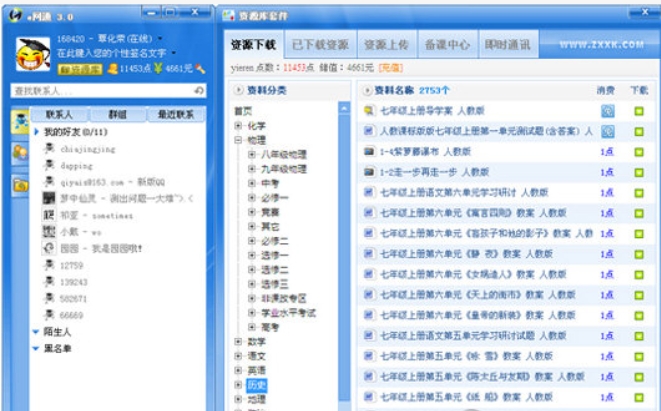Select the 学业水平考试 tree item
The width and height of the screenshot is (661, 411).
288,313
